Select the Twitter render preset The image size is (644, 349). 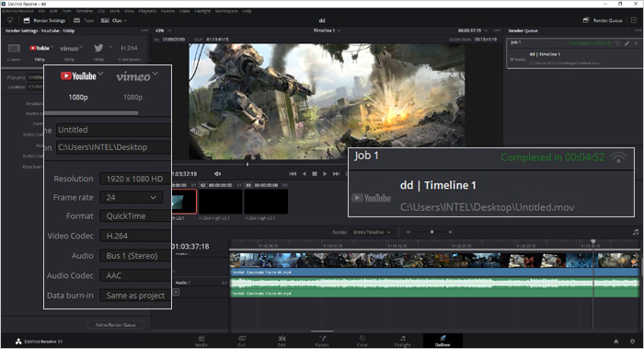coord(98,52)
